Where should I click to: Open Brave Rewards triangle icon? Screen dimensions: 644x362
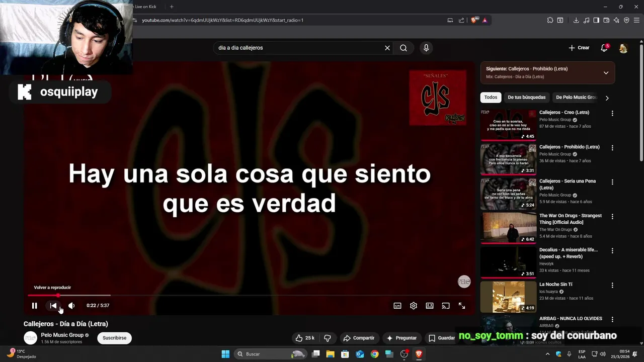(x=485, y=20)
